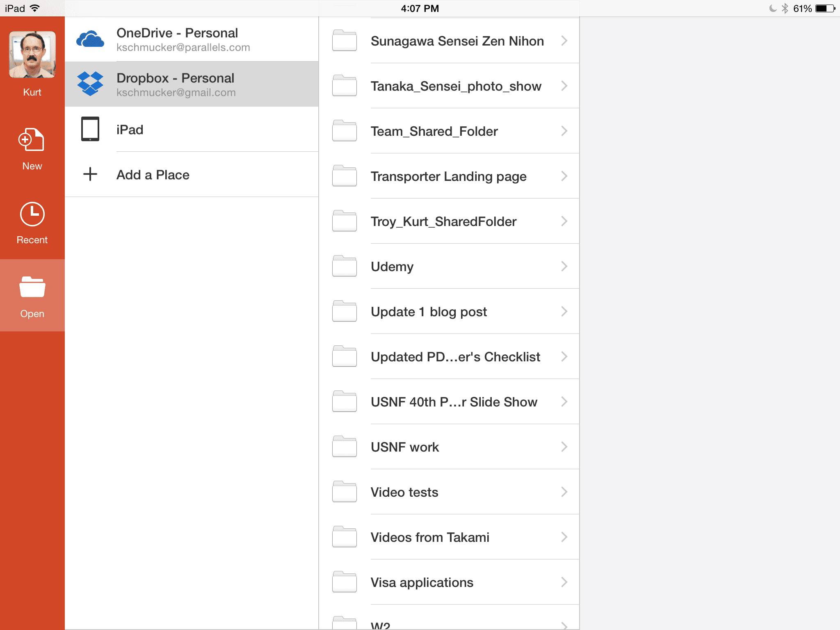This screenshot has width=840, height=630.
Task: Open folder icon next to Udemy
Action: 345,266
